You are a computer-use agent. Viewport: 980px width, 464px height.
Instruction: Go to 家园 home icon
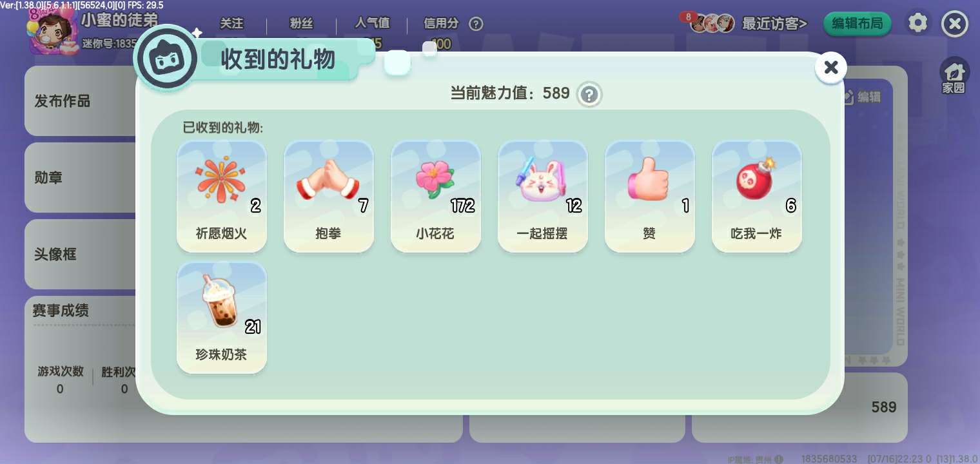click(x=954, y=76)
